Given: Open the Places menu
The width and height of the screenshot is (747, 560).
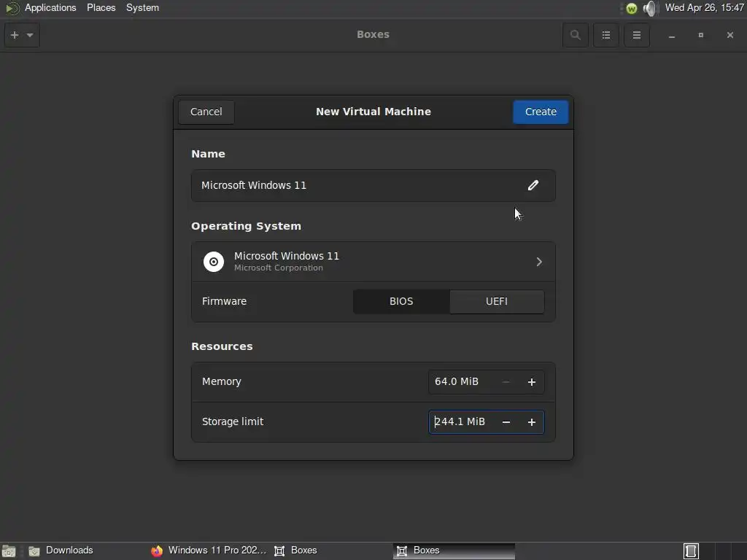Looking at the screenshot, I should point(101,7).
